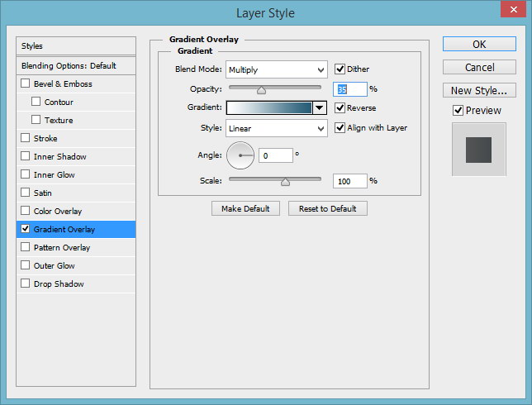The image size is (532, 405).
Task: Open the gradient picker arrow
Action: point(319,108)
